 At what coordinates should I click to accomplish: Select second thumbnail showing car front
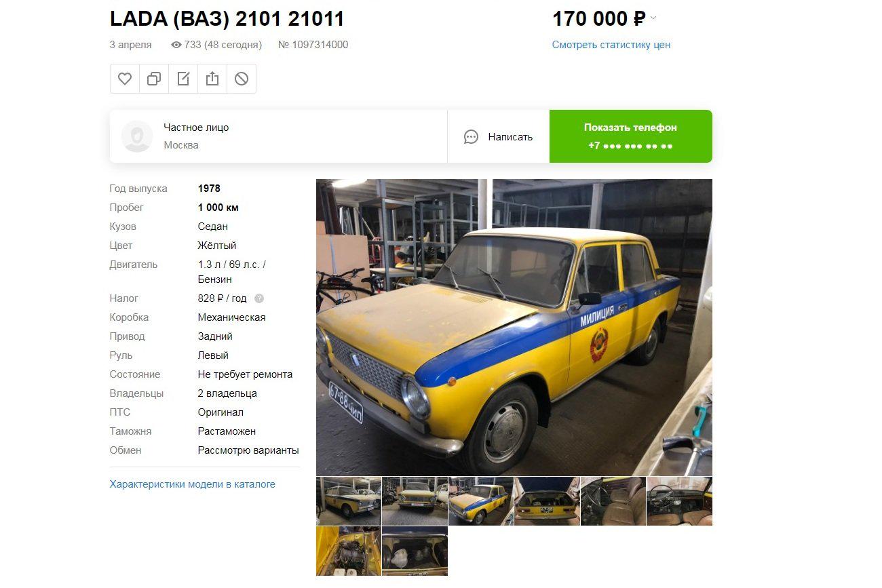coord(415,501)
